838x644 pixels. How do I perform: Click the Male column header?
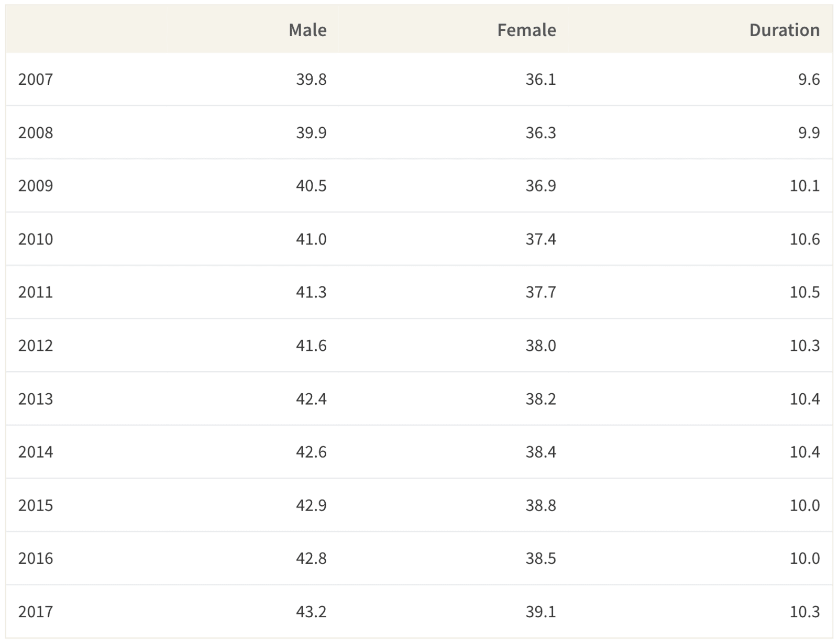point(307,30)
